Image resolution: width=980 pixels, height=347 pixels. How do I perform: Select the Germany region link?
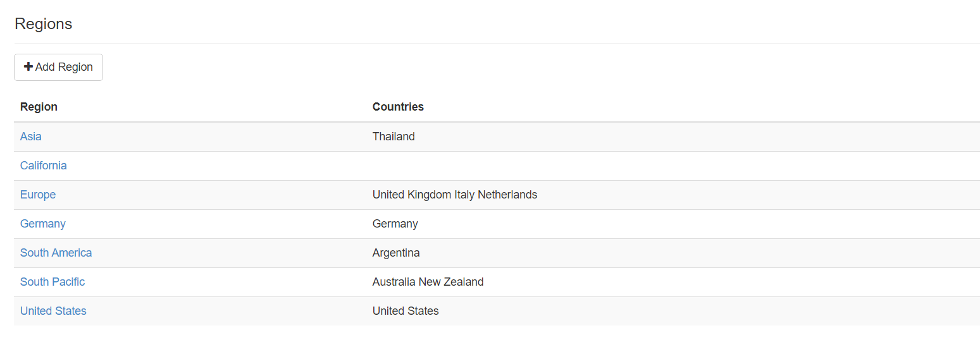pyautogui.click(x=42, y=224)
